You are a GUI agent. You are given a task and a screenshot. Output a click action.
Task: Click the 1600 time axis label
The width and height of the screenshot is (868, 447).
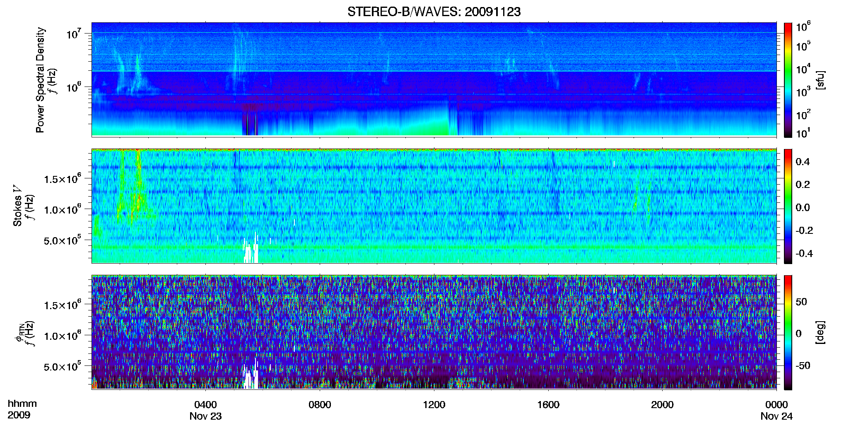click(548, 405)
